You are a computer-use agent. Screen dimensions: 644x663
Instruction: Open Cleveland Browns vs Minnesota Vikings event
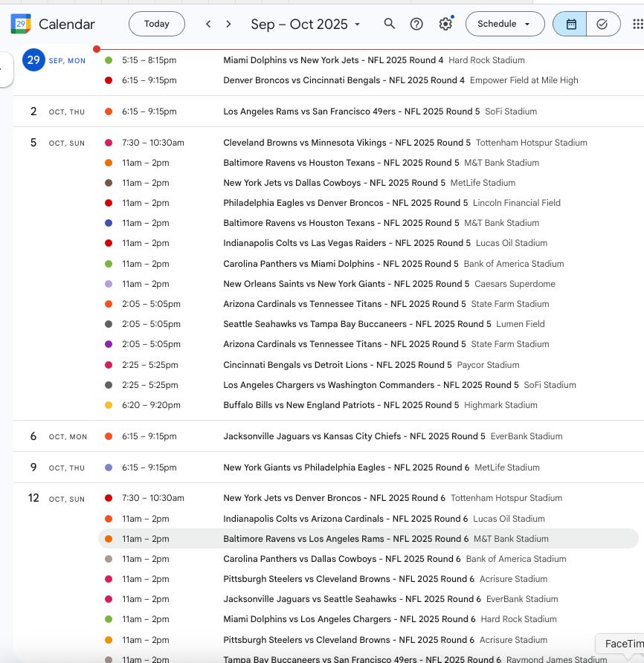pos(368,143)
